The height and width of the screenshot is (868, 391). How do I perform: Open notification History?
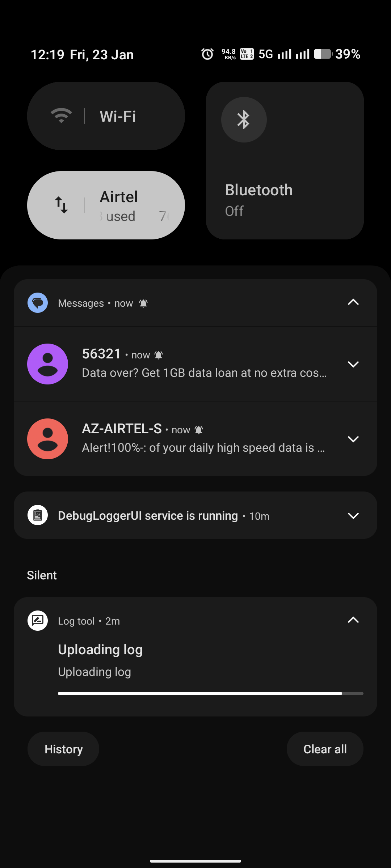pos(63,749)
